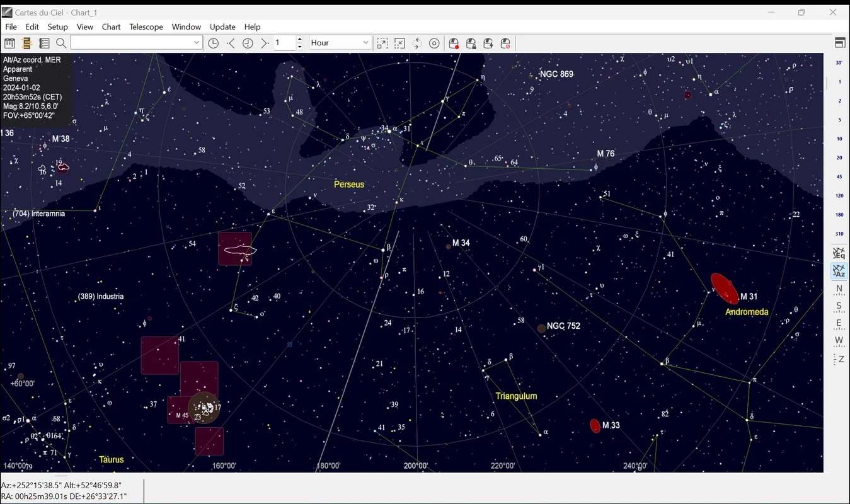Click into the object search field
Screen dimensions: 850x504
pyautogui.click(x=131, y=43)
